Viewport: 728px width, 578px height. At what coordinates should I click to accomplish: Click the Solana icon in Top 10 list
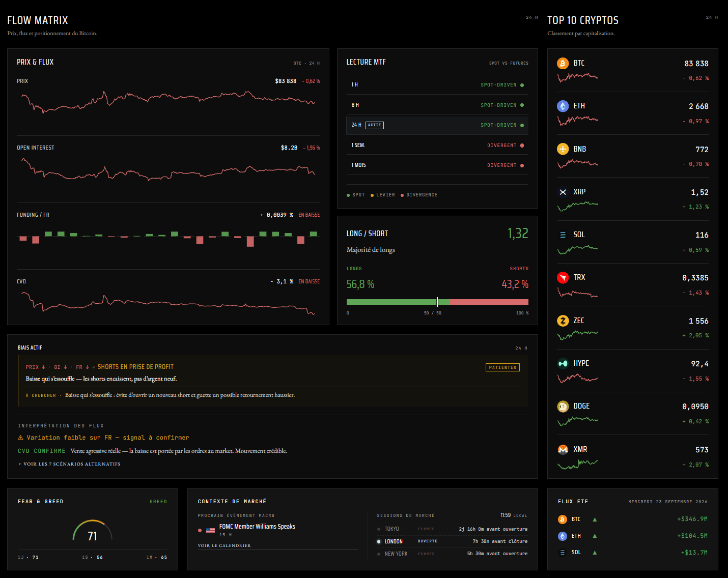click(x=563, y=235)
